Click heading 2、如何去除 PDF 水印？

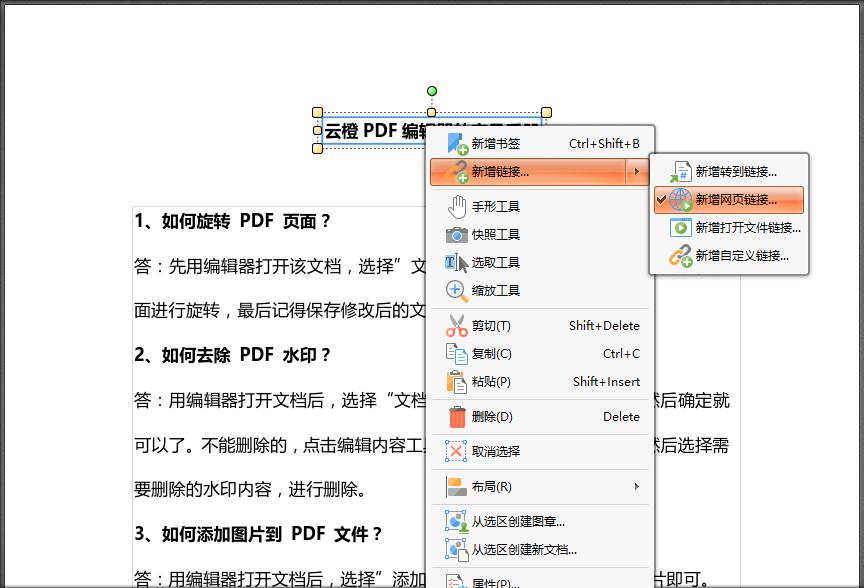click(x=232, y=355)
